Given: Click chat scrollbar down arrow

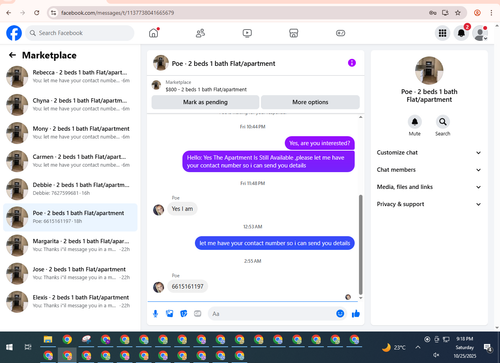Looking at the screenshot, I should [x=360, y=298].
